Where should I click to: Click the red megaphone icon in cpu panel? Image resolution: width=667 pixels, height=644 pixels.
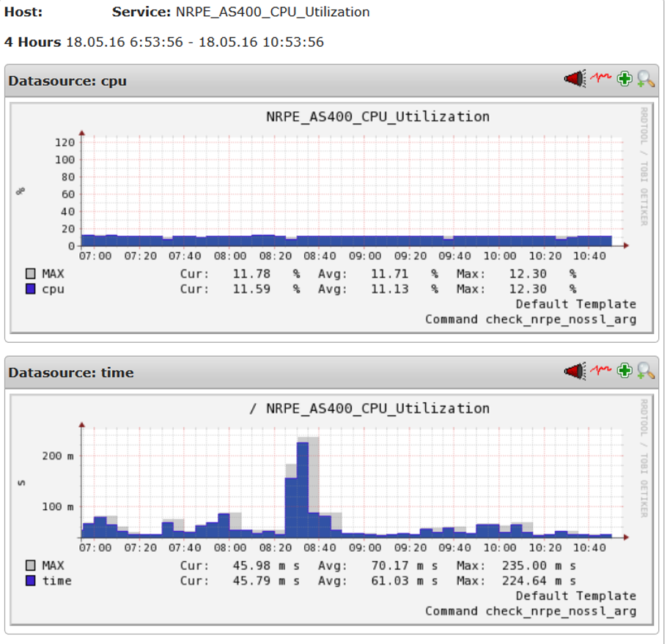tap(575, 79)
